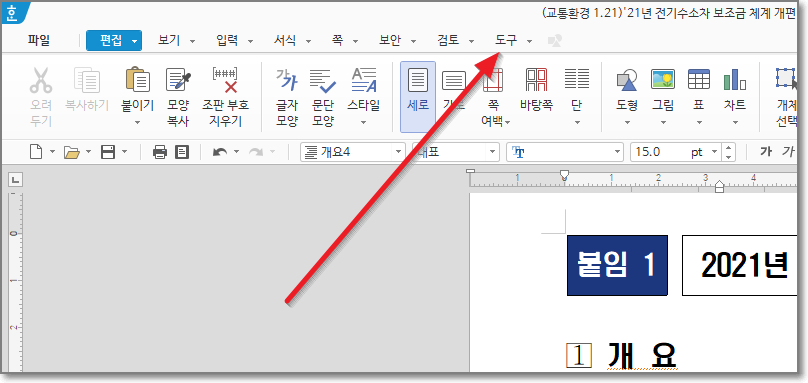
Task: Expand the Columns (단) dropdown arrow
Action: click(x=577, y=123)
